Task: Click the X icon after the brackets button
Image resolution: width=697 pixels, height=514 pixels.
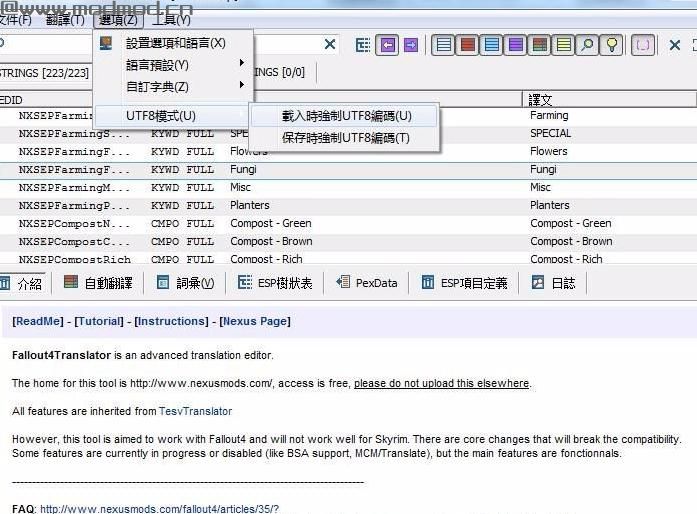Action: pos(675,45)
